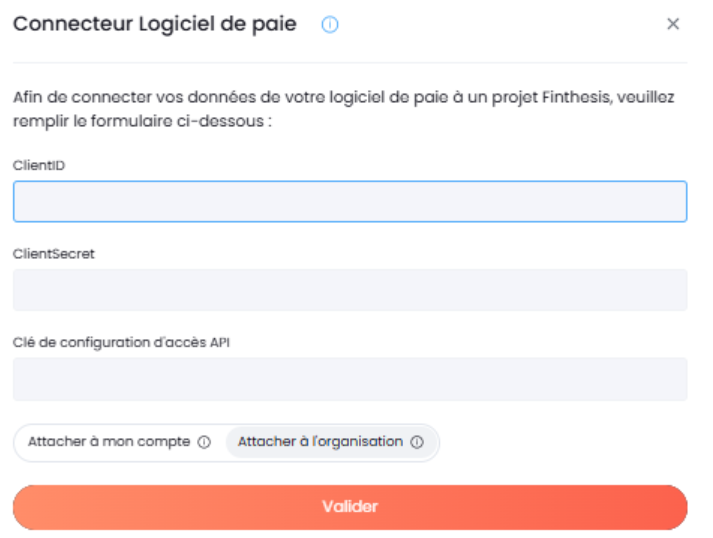Select Attacher à mon compte option
Screen dimensions: 713x538
pos(119,442)
